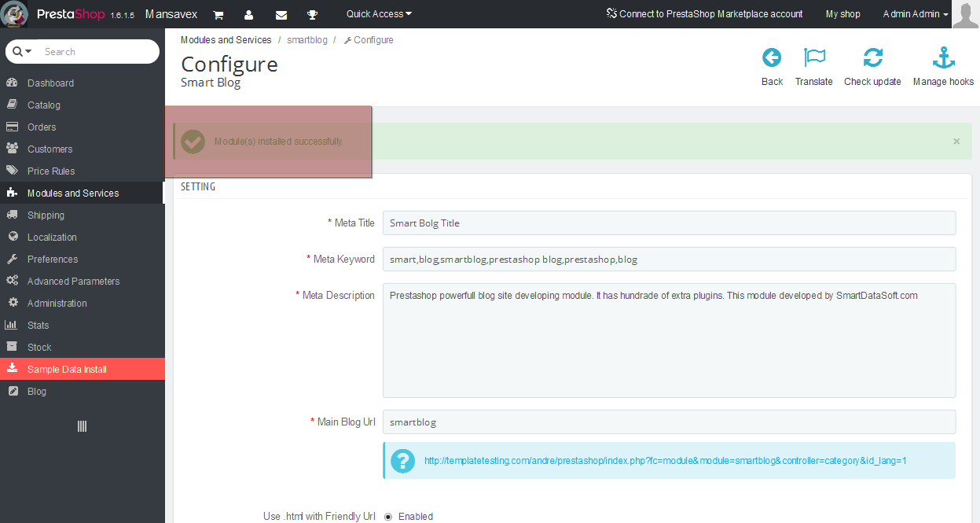Click the smartblog breadcrumb
This screenshot has height=523, width=980.
(x=306, y=40)
